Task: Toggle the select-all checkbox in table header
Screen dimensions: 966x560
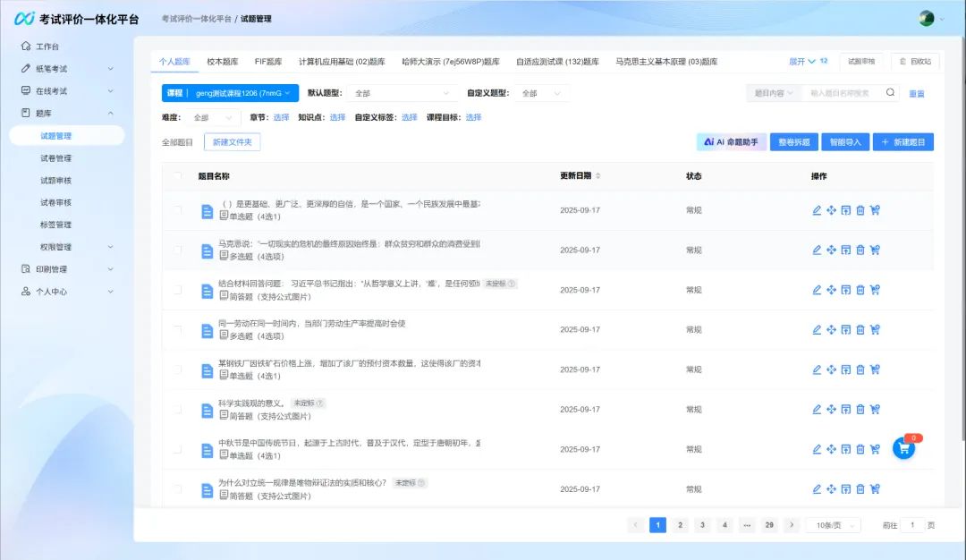Action: click(x=177, y=176)
